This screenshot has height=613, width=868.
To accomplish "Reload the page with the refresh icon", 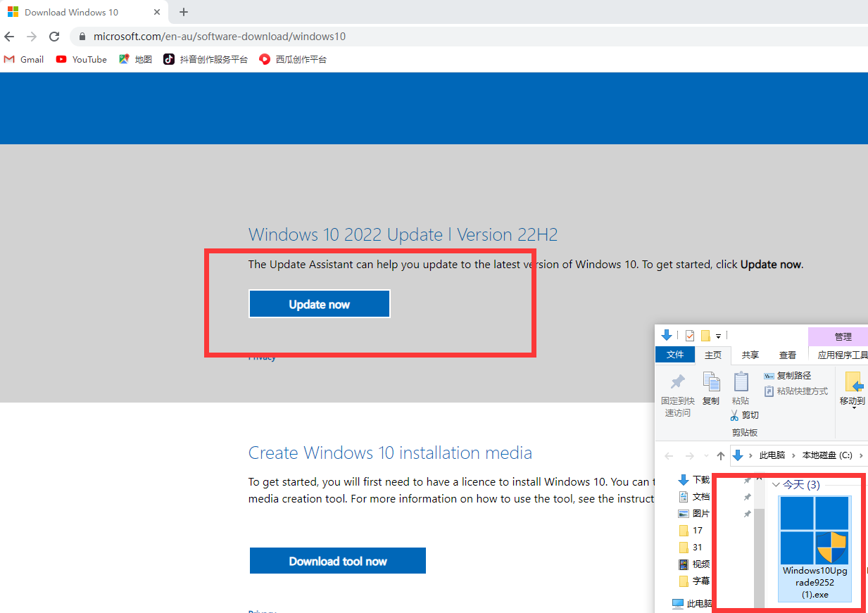I will pyautogui.click(x=54, y=37).
